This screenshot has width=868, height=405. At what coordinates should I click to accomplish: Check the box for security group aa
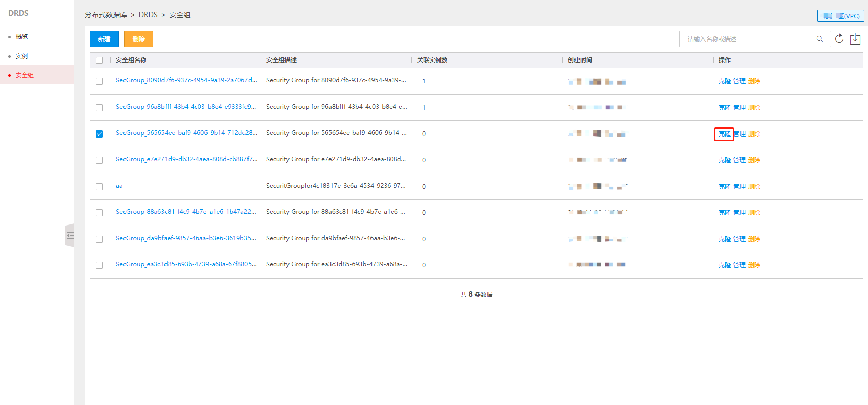(x=99, y=187)
